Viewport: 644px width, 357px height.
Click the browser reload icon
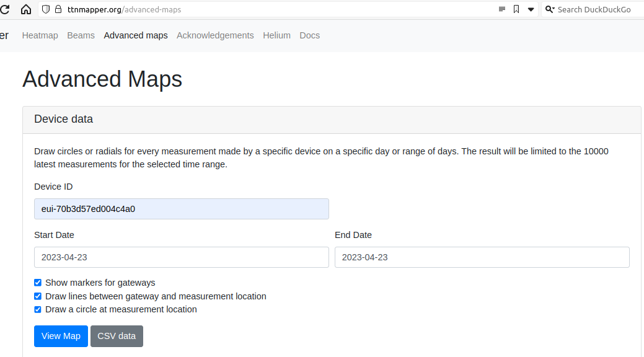pos(4,9)
